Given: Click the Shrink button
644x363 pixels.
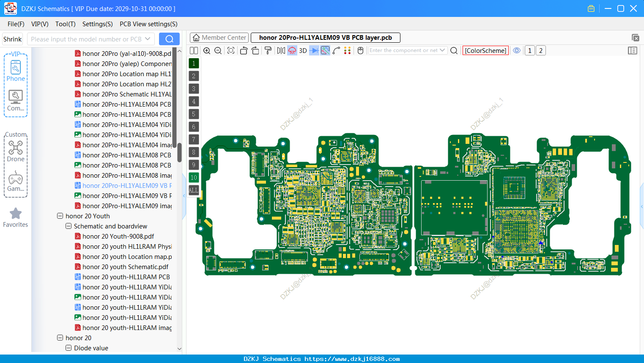Looking at the screenshot, I should pos(12,39).
